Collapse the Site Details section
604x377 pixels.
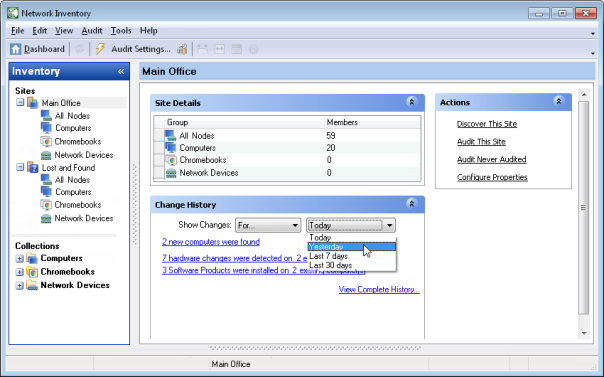(x=411, y=102)
